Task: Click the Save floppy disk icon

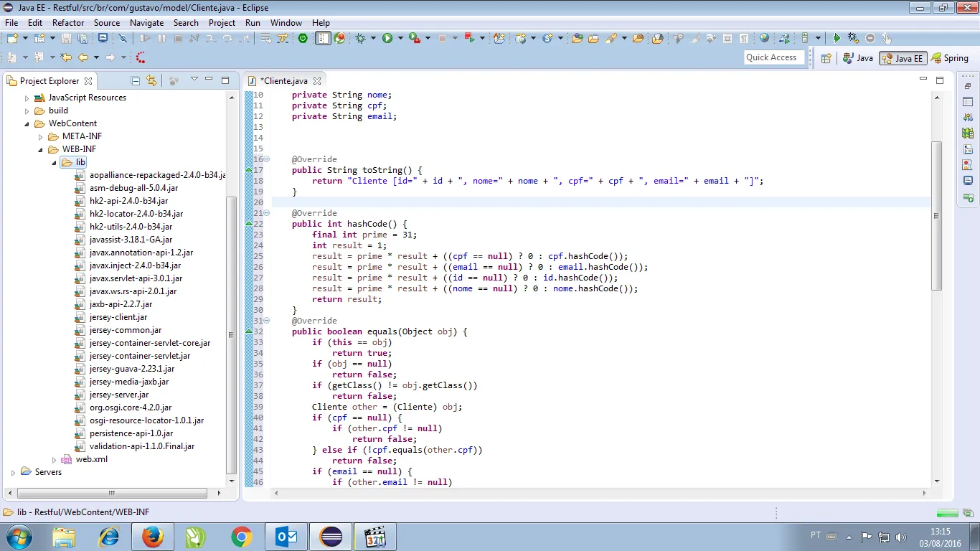Action: (67, 38)
